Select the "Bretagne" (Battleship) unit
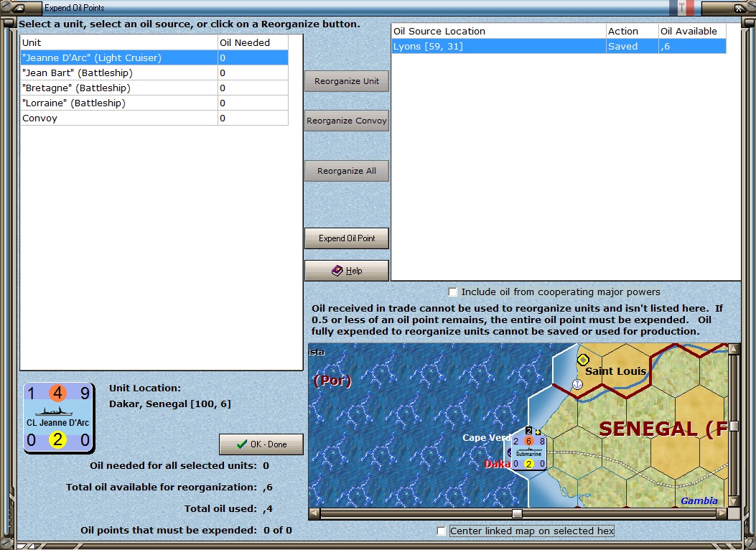This screenshot has width=756, height=550. 154,88
